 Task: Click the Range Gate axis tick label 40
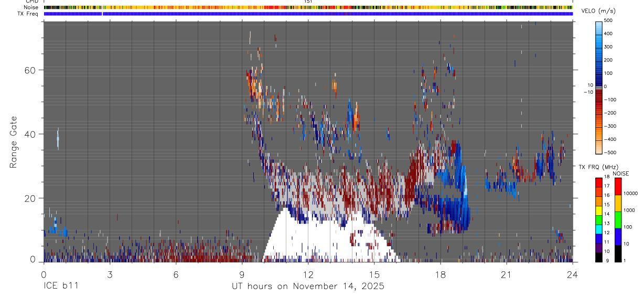(29, 134)
